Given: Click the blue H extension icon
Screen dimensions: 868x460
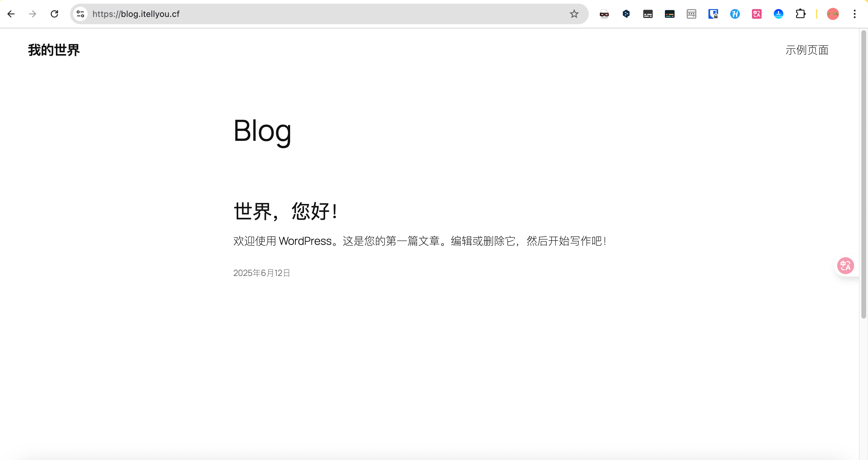Looking at the screenshot, I should [735, 14].
